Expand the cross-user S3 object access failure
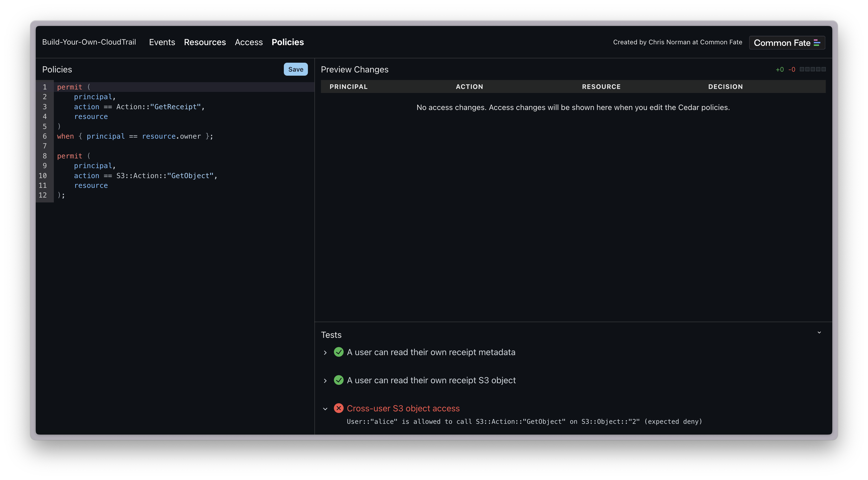The image size is (868, 480). [325, 408]
